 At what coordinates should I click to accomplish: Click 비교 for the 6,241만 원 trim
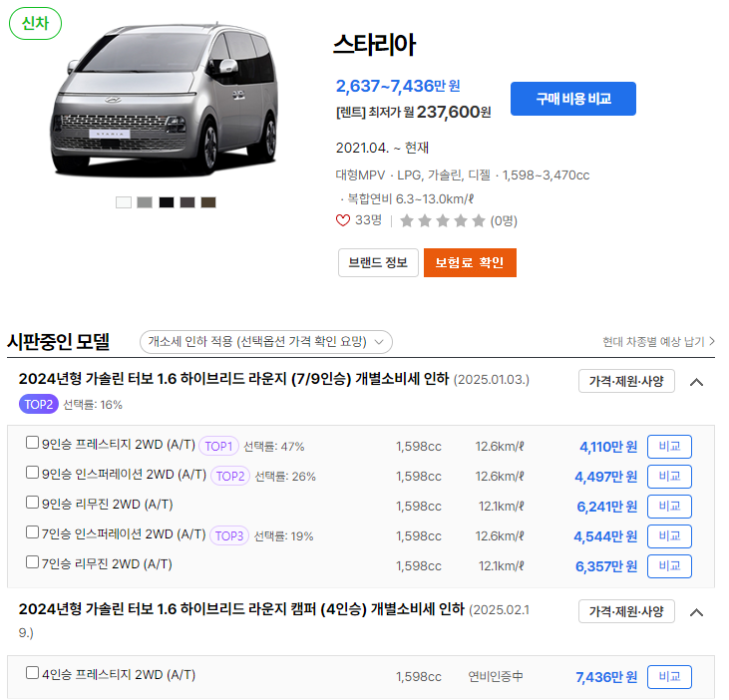(x=669, y=507)
